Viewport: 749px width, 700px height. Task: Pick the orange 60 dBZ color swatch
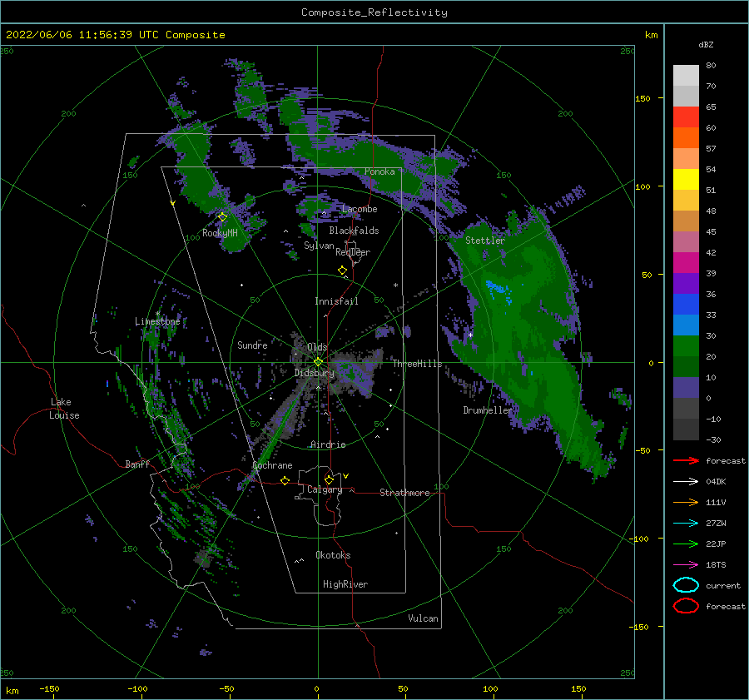pyautogui.click(x=686, y=137)
